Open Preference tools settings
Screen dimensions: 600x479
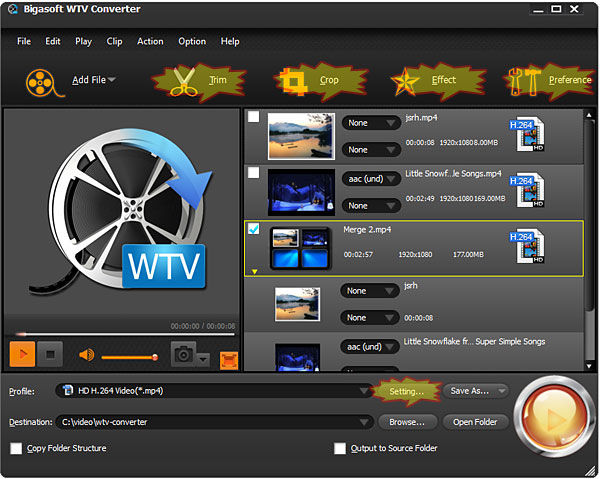coord(549,81)
